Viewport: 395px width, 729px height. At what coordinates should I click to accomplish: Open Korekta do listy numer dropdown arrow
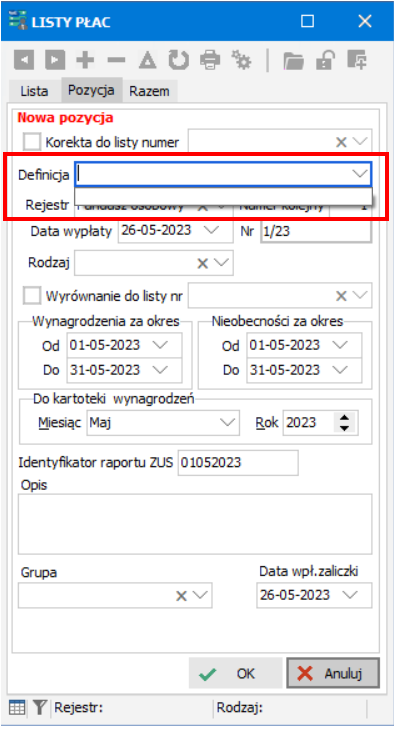click(360, 141)
